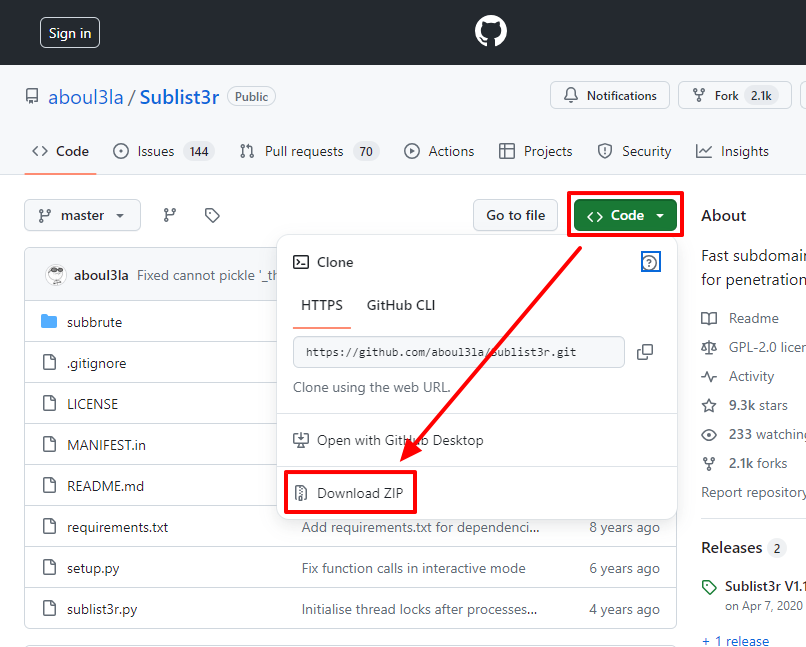The width and height of the screenshot is (806, 647).
Task: Click the Activity pulse icon
Action: tap(709, 377)
